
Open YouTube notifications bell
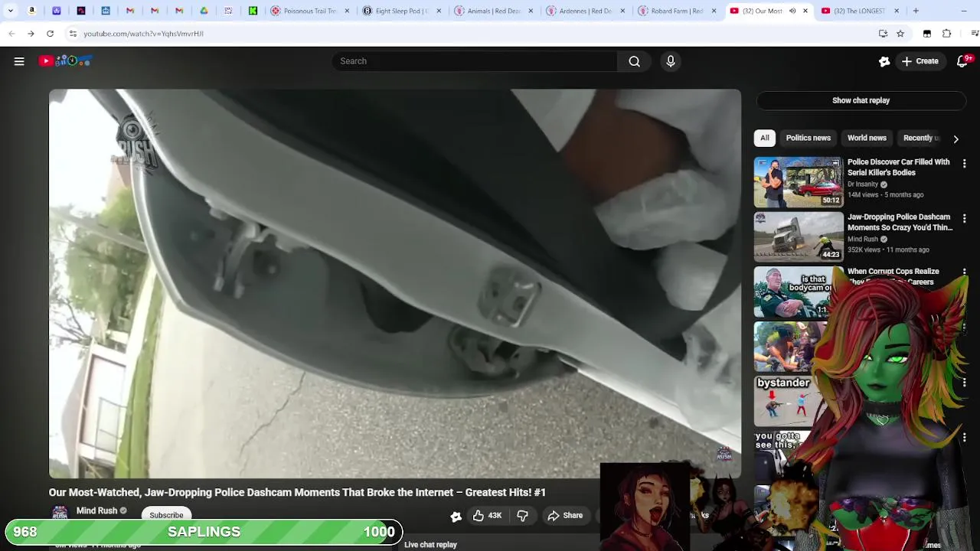pos(962,61)
